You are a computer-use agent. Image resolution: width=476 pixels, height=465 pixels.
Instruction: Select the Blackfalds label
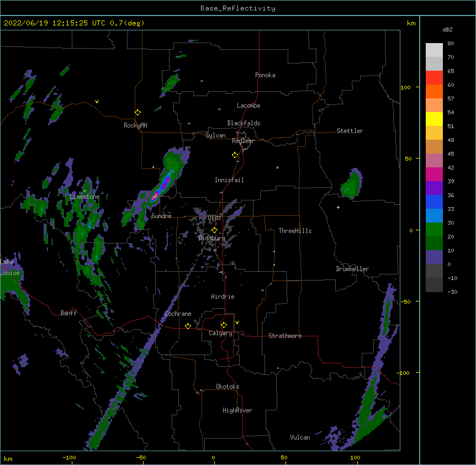pos(244,123)
